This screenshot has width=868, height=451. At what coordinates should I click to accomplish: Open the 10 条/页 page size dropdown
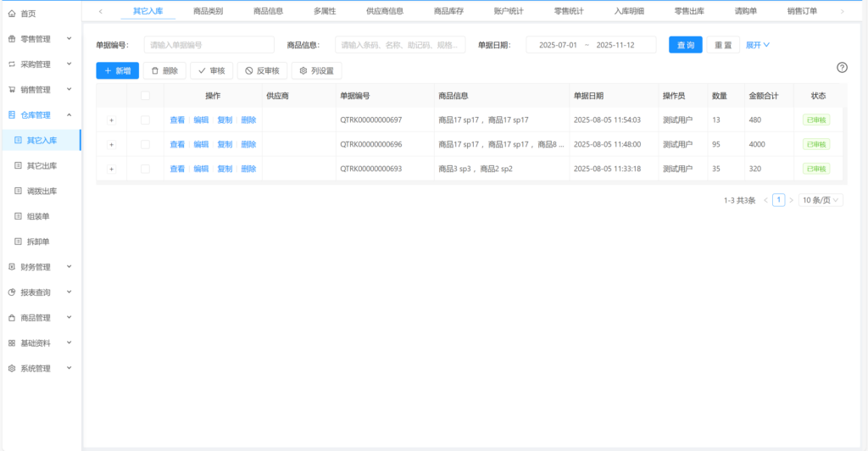821,200
